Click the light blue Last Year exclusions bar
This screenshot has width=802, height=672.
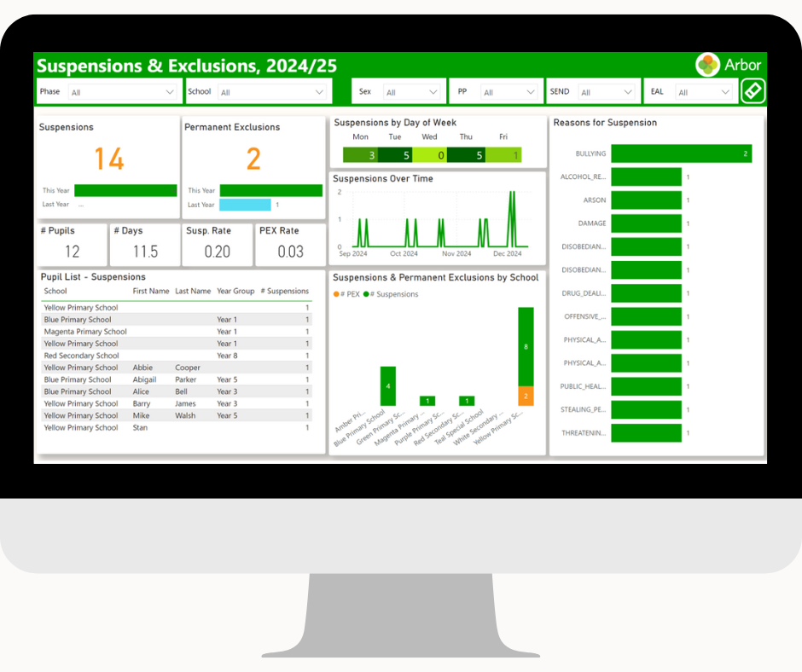[x=245, y=205]
